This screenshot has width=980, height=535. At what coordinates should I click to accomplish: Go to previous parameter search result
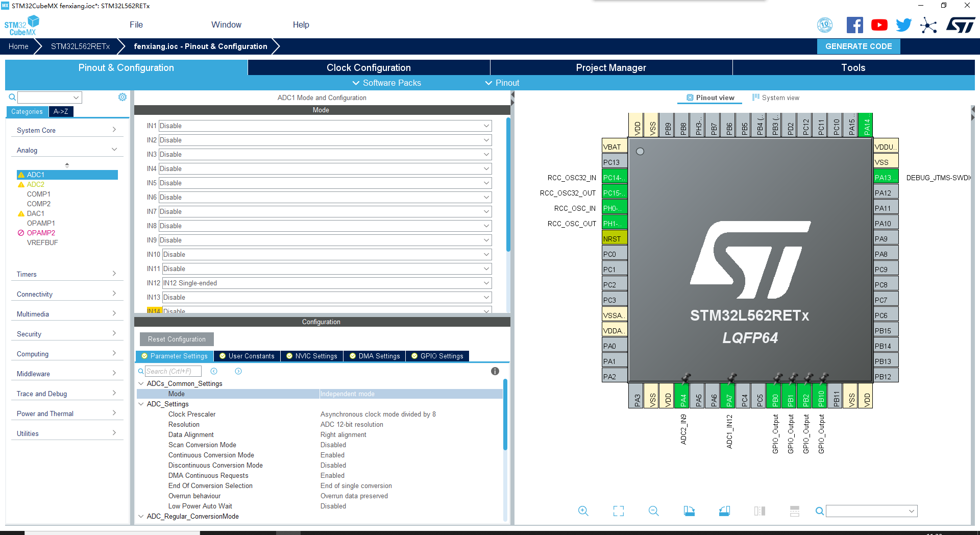click(x=214, y=371)
